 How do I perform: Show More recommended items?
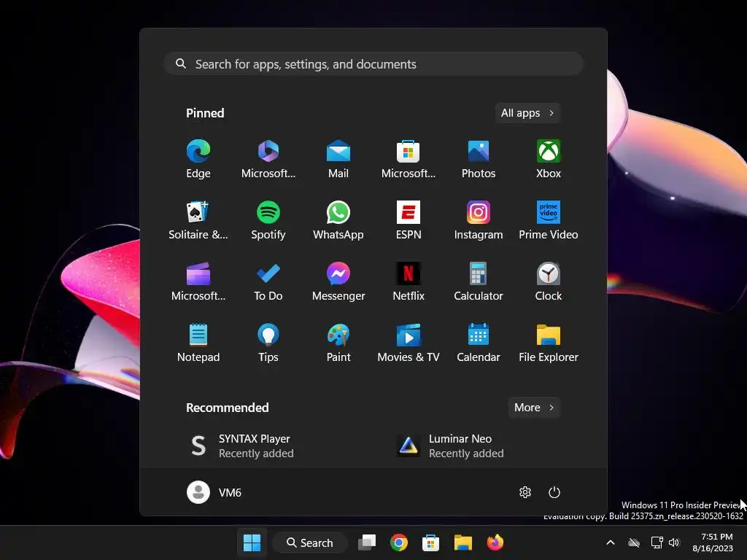[534, 408]
